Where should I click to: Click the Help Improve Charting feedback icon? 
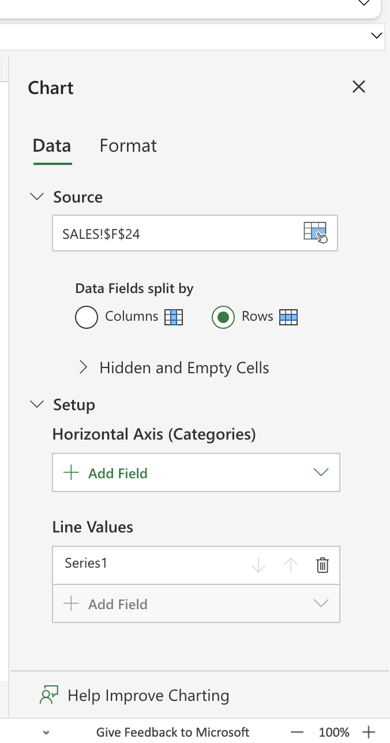pyautogui.click(x=49, y=696)
